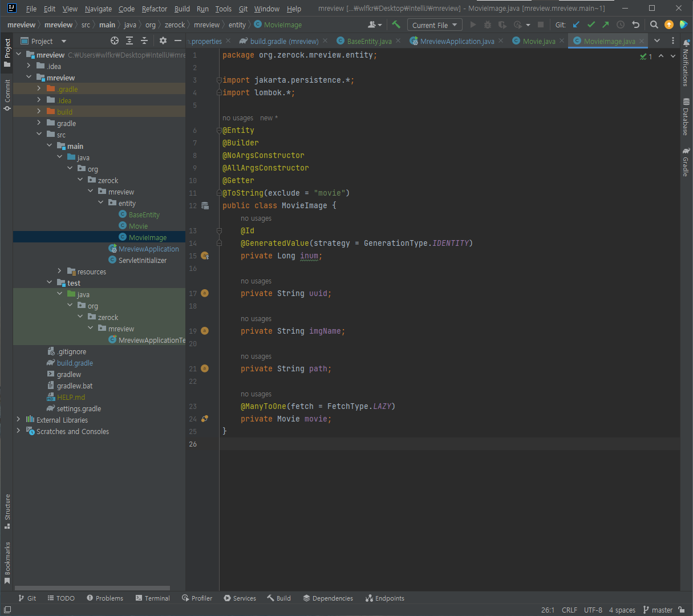Rollback changes with undo arrow icon
The width and height of the screenshot is (693, 616).
635,25
